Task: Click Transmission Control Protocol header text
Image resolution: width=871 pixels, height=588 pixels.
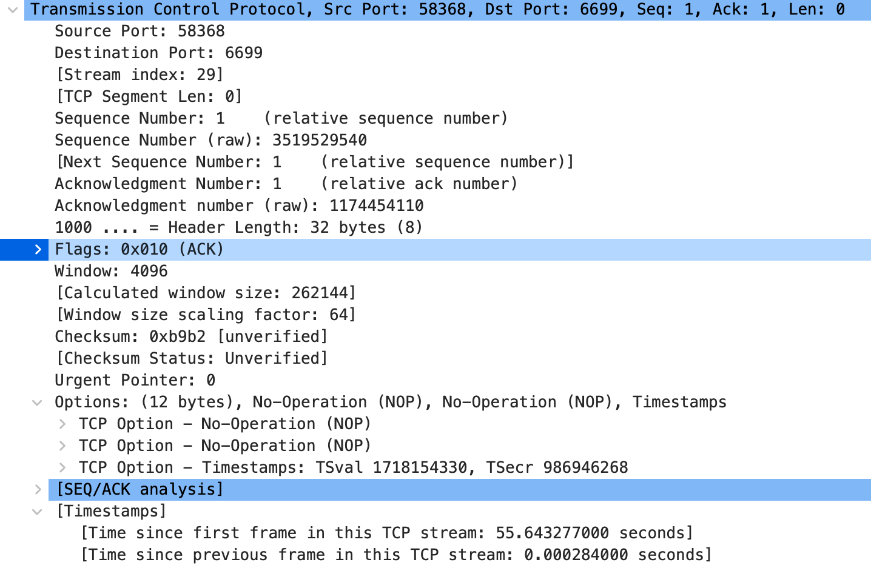Action: click(x=437, y=9)
